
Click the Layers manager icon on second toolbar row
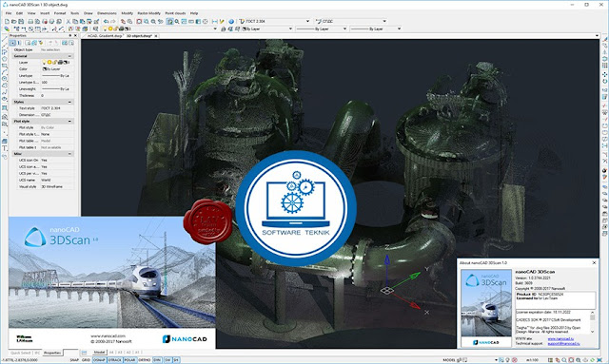[95, 29]
